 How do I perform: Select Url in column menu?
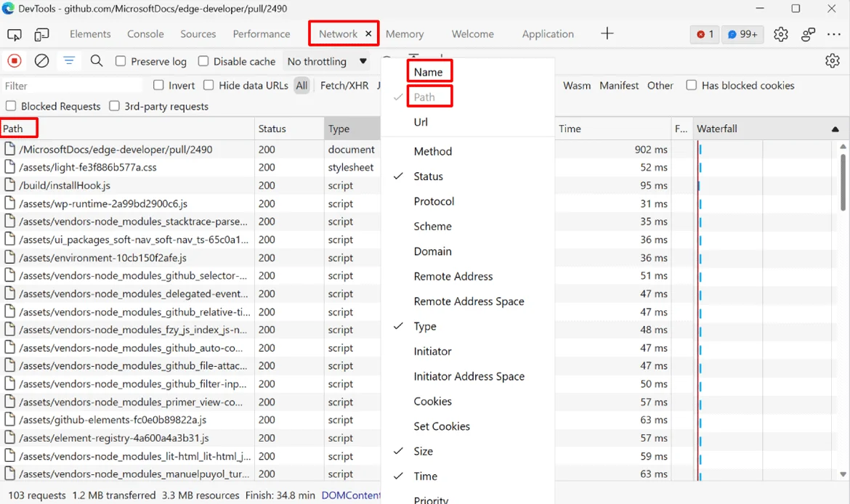(x=421, y=122)
